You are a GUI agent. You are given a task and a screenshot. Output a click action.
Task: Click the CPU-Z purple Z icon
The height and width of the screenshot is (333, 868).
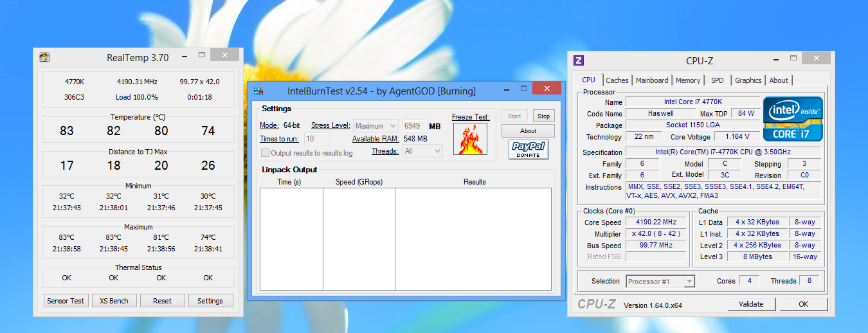click(579, 60)
